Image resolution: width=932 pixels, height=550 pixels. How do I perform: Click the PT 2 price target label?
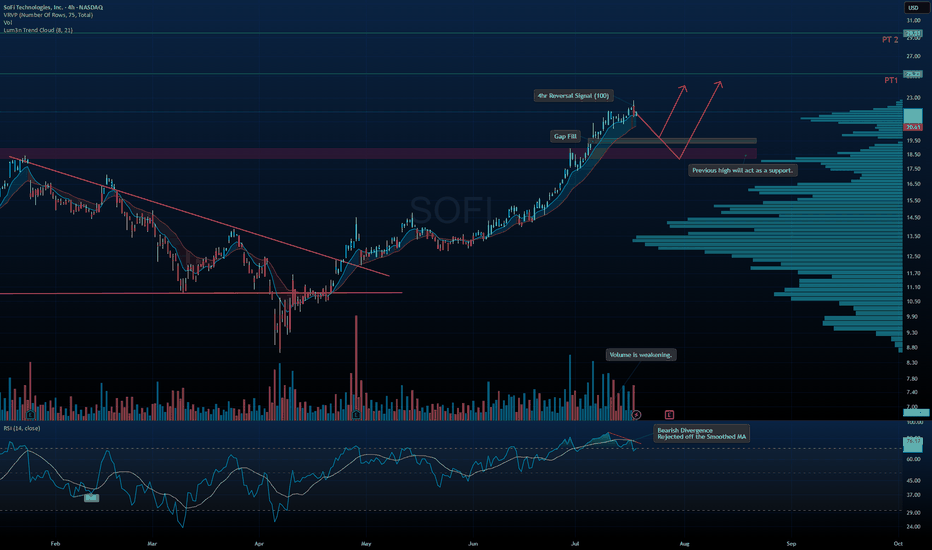point(890,40)
